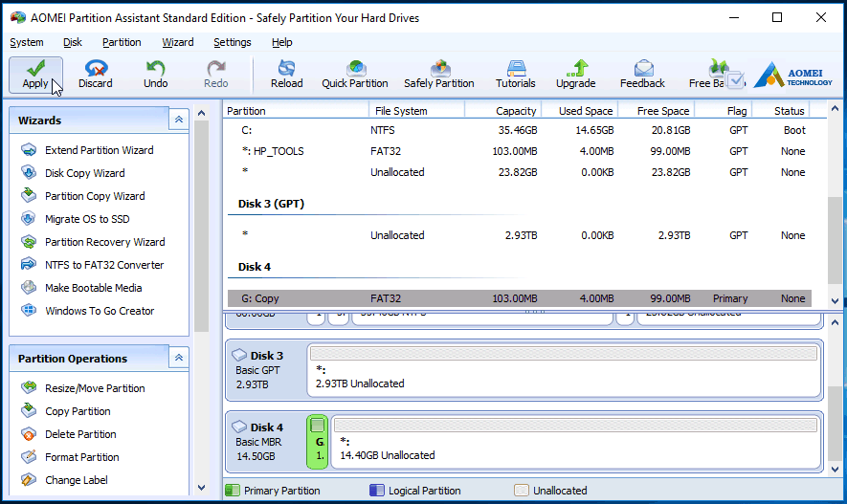The image size is (847, 504).
Task: Select the HP_TOOLS FAT32 partition row
Action: [x=520, y=151]
